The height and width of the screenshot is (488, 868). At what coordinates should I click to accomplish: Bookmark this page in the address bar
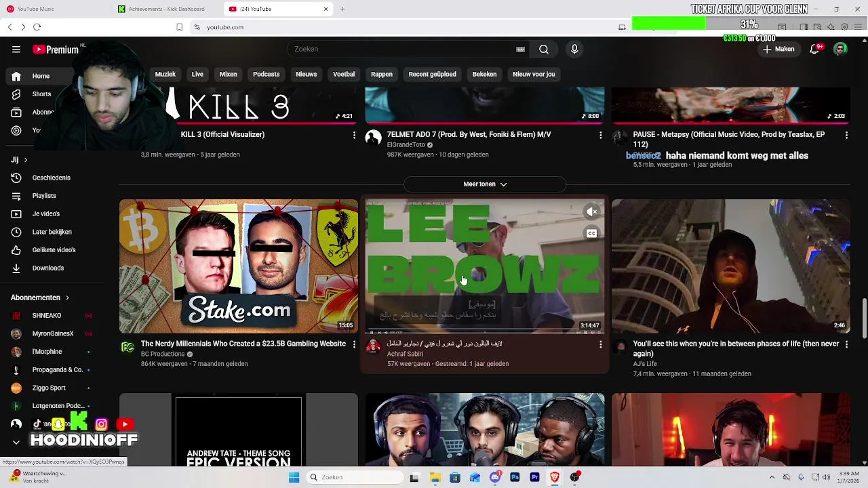179,27
